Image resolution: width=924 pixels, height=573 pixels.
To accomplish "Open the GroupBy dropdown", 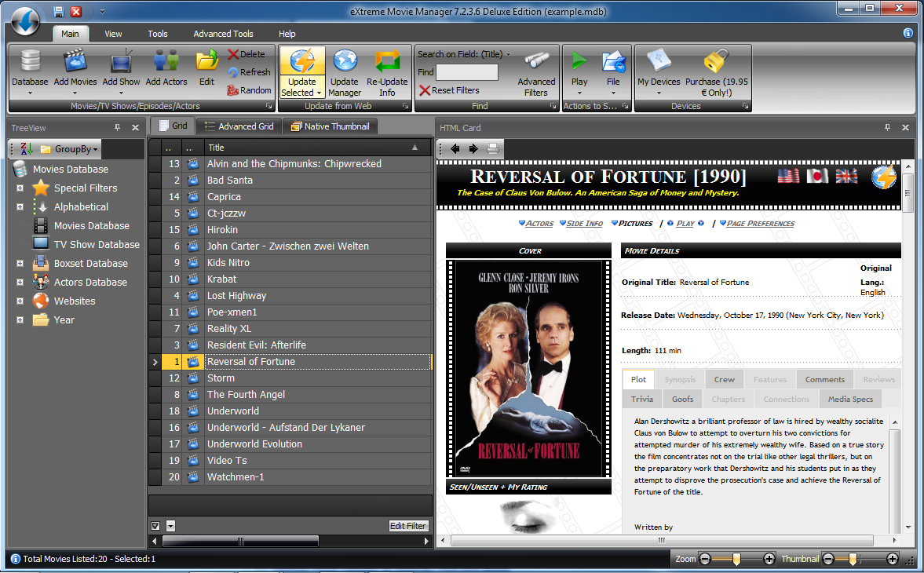I will (70, 149).
